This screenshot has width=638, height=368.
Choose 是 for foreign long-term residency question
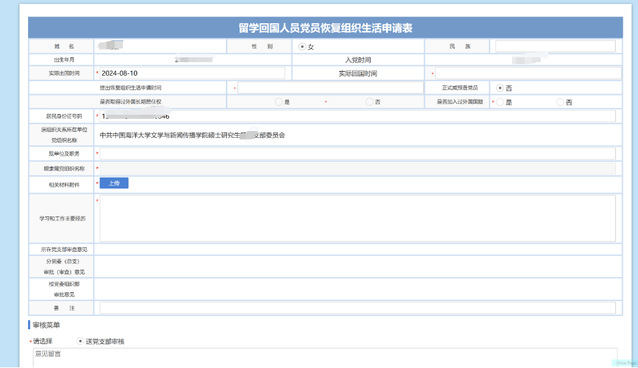pyautogui.click(x=279, y=102)
